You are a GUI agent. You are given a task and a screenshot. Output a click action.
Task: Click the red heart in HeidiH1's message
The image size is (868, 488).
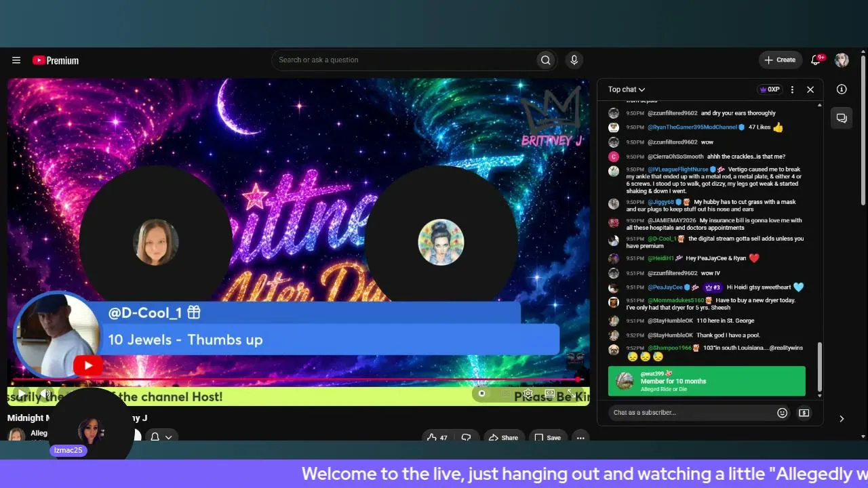(x=754, y=258)
